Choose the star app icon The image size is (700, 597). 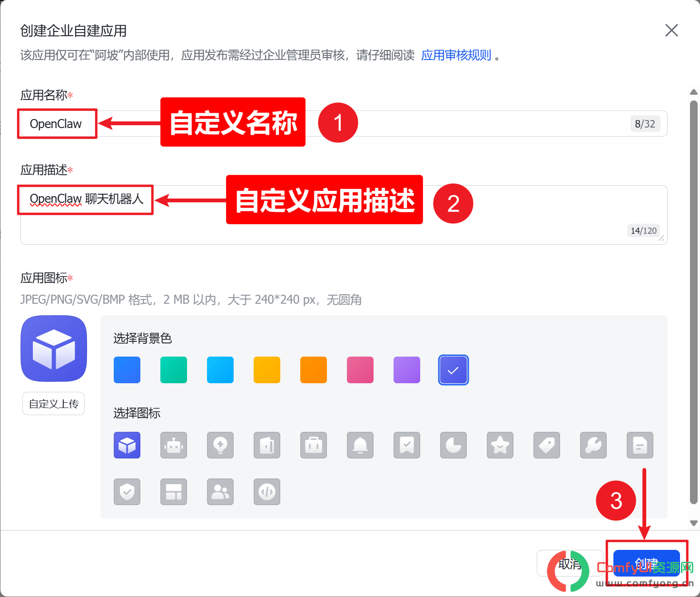coord(500,445)
